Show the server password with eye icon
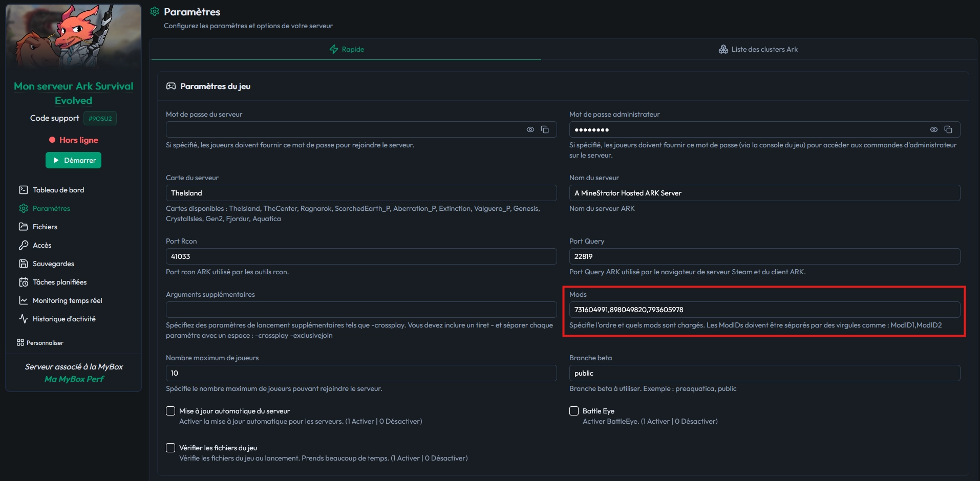980x481 pixels. [530, 129]
